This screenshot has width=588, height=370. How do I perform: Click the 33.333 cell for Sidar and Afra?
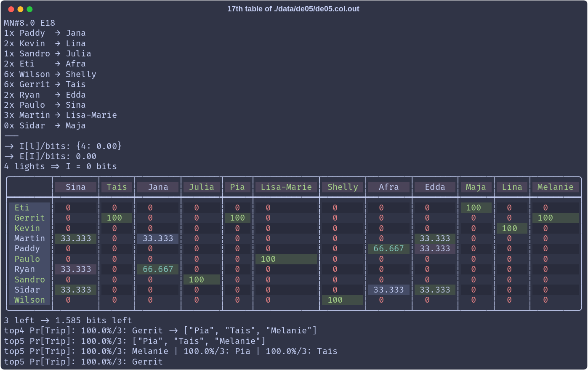[389, 290]
